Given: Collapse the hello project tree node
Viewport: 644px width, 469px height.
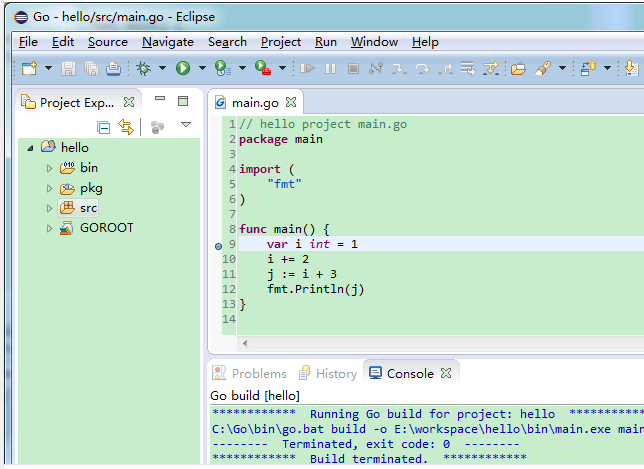Looking at the screenshot, I should pos(30,148).
